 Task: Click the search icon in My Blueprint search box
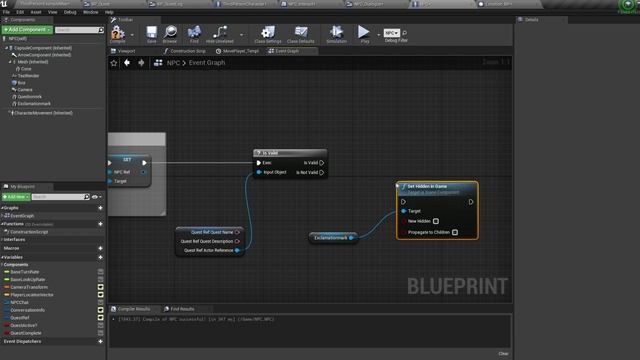click(x=87, y=197)
